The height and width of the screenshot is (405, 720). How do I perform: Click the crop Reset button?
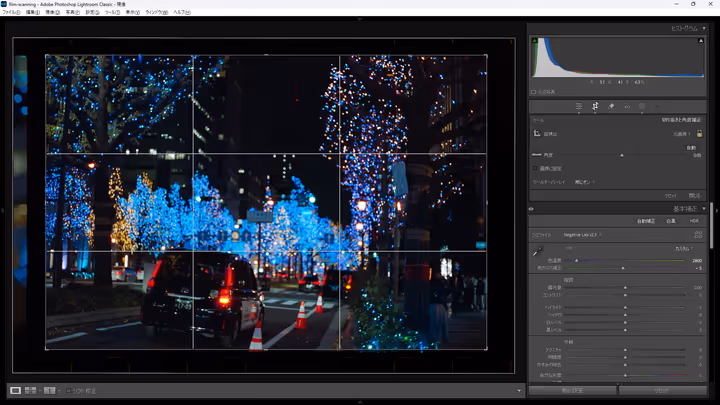(671, 195)
